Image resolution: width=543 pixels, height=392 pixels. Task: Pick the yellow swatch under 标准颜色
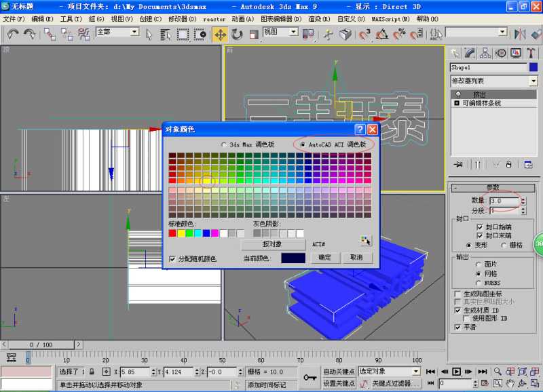point(181,233)
